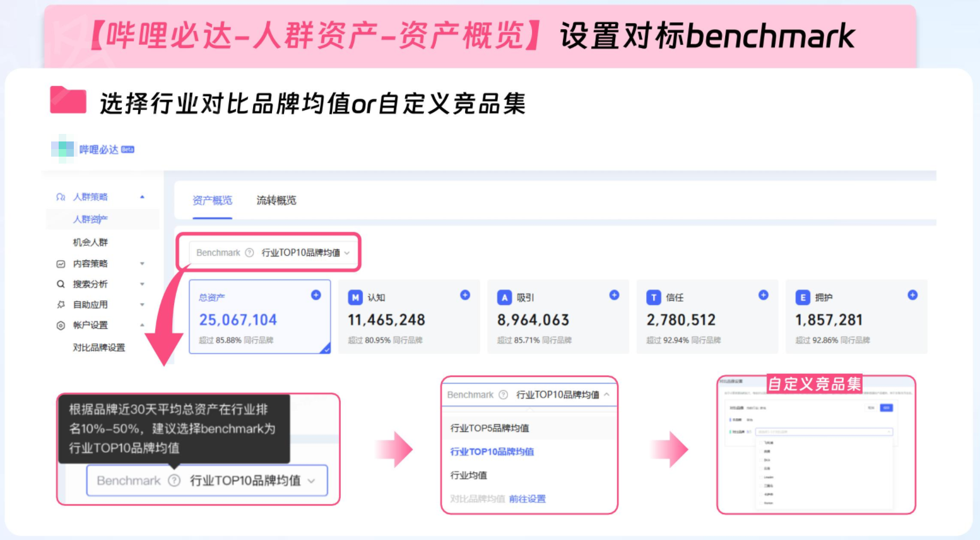Open 对比品牌设置 in sidebar
This screenshot has width=980, height=540.
(99, 347)
